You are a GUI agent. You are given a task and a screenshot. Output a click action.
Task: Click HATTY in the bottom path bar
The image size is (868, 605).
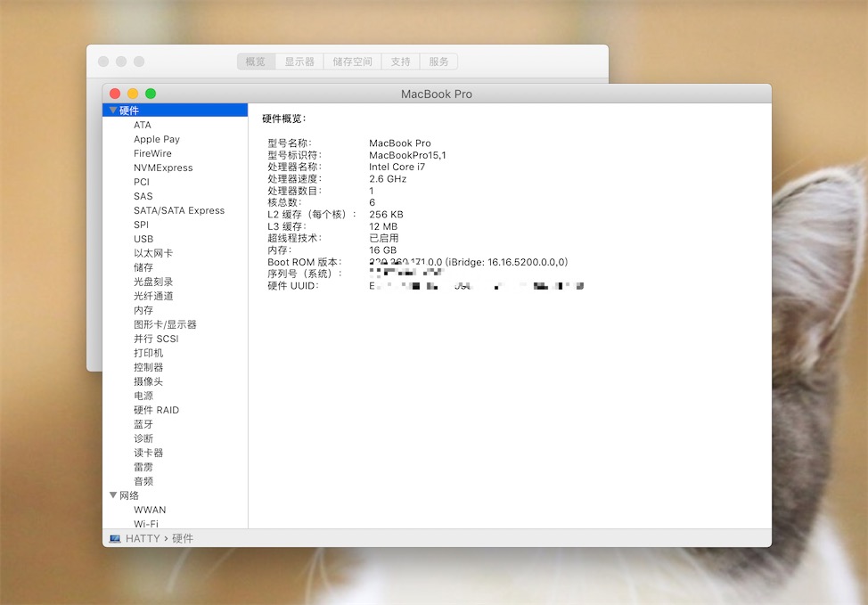coord(143,538)
